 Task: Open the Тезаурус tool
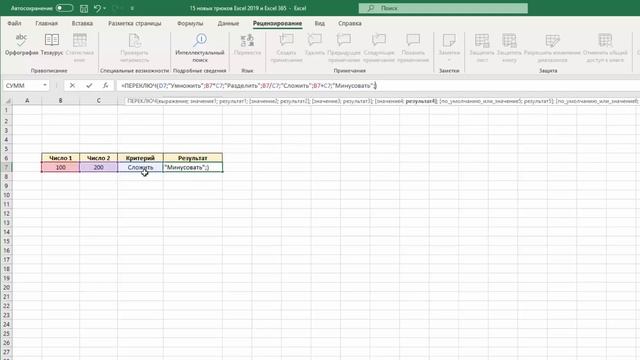point(51,44)
